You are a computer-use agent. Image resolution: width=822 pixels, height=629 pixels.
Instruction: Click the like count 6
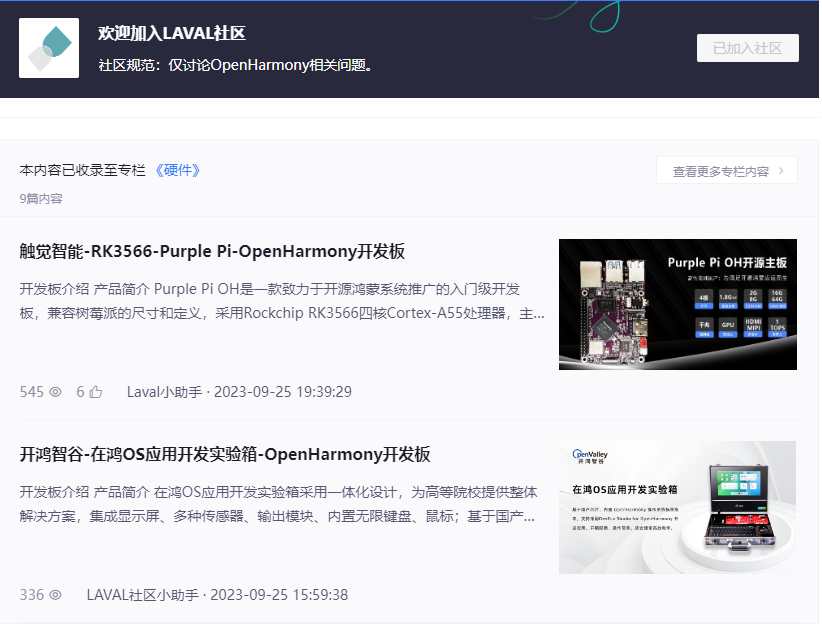coord(78,391)
